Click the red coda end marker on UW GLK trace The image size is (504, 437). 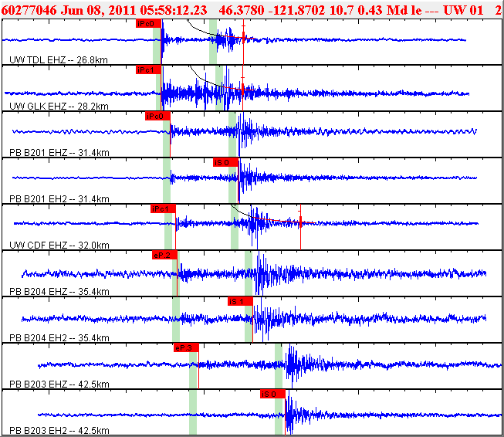(x=243, y=89)
